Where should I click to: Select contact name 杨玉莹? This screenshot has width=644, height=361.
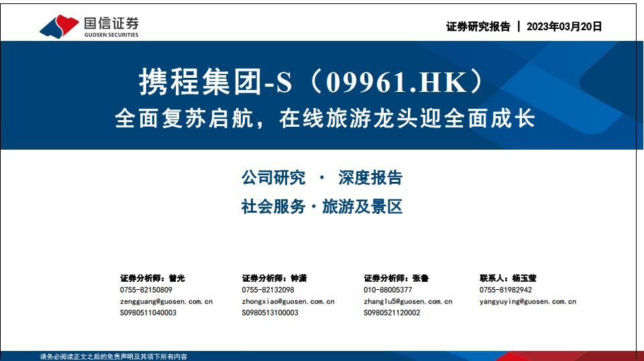(524, 278)
